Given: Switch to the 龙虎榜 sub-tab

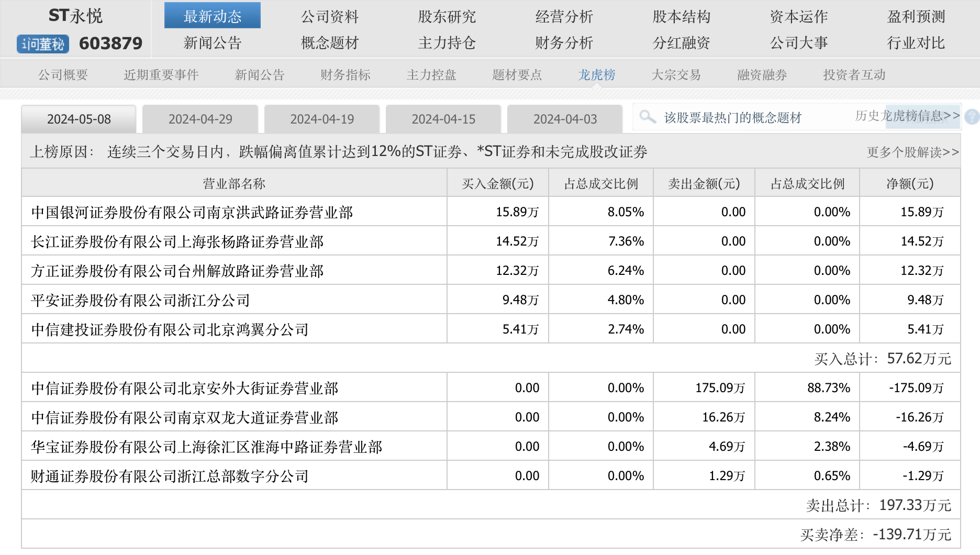Looking at the screenshot, I should point(596,75).
